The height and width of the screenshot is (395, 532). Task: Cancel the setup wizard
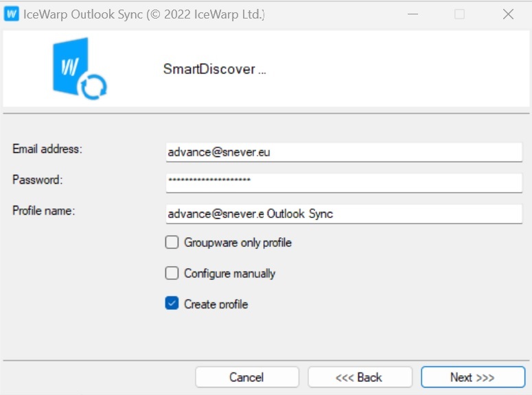(x=247, y=377)
